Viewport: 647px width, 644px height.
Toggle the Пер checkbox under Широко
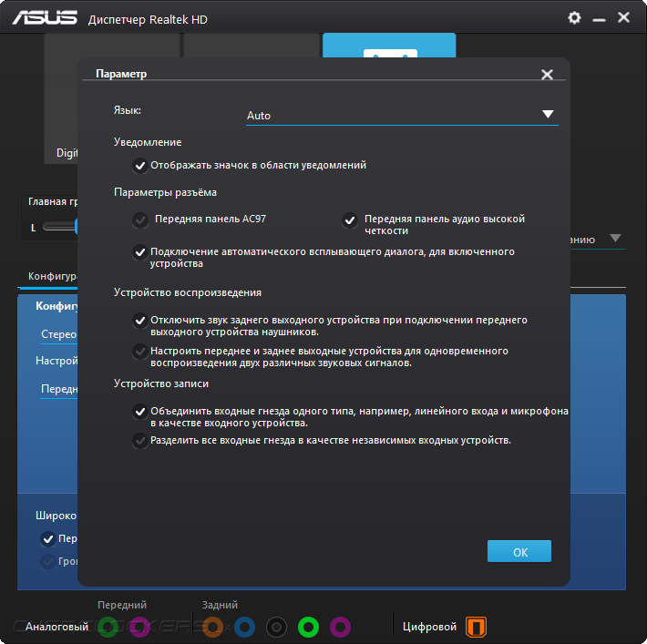48,539
